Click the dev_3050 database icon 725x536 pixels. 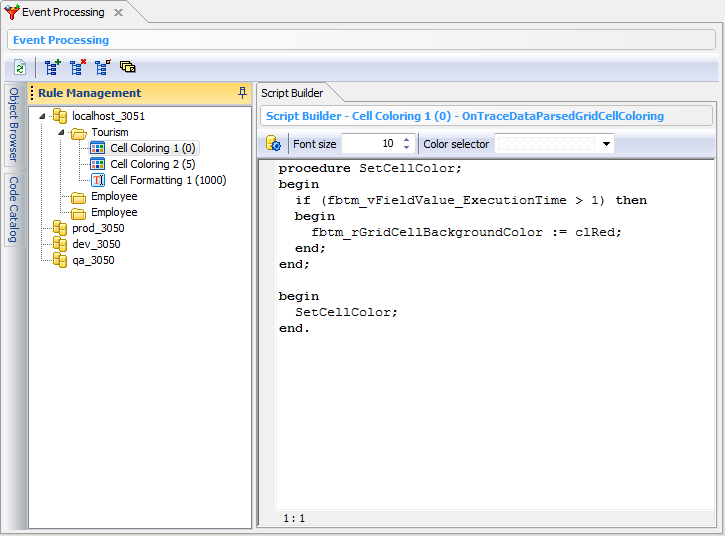[60, 244]
